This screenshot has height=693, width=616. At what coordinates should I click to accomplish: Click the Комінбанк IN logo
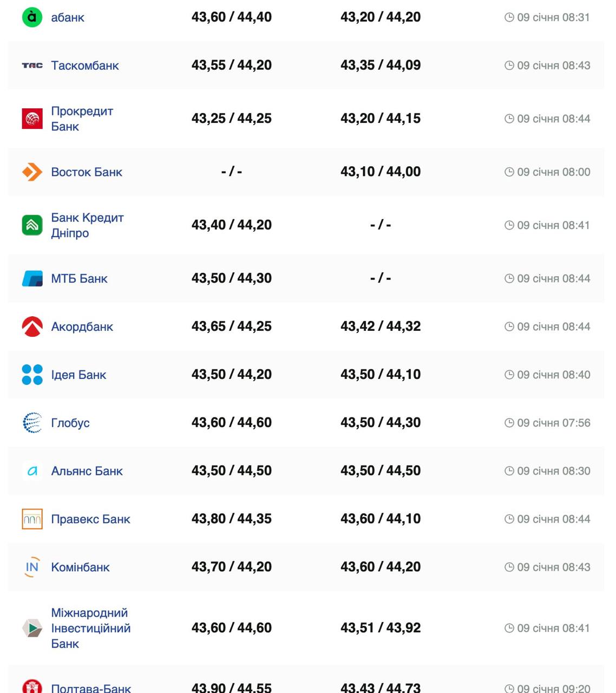click(x=32, y=567)
